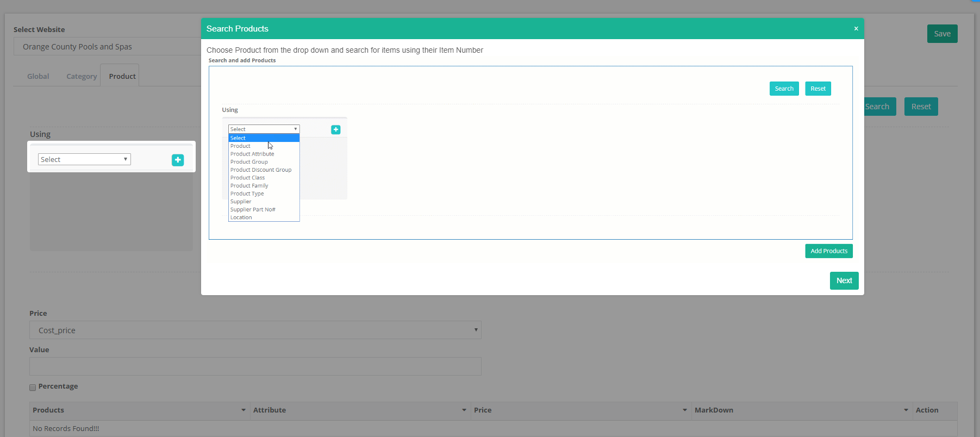Click the Value input field
This screenshot has height=437, width=980.
[x=255, y=366]
